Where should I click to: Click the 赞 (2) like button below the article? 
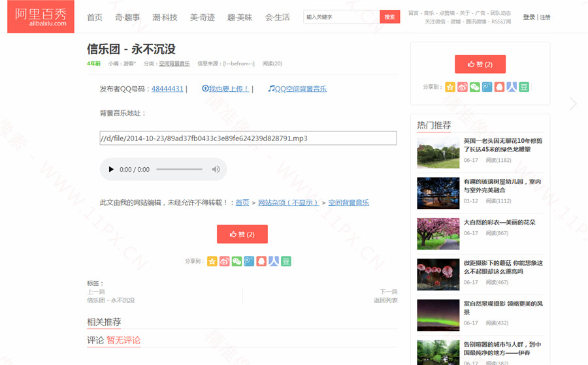[x=242, y=234]
